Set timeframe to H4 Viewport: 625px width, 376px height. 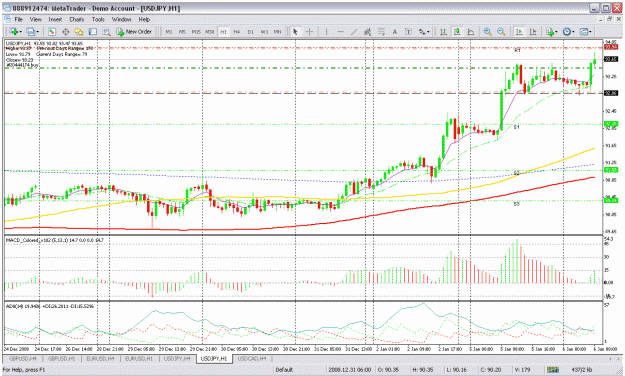pyautogui.click(x=237, y=31)
